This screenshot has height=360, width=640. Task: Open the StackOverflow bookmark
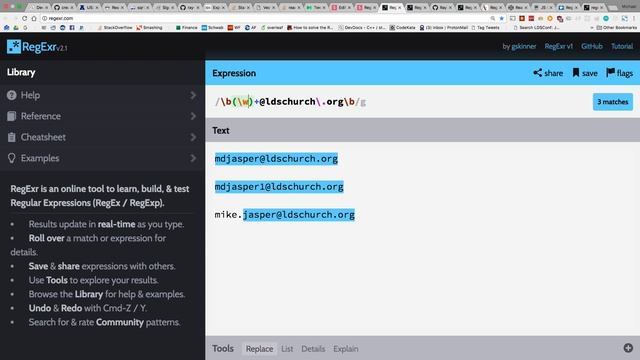tap(115, 28)
